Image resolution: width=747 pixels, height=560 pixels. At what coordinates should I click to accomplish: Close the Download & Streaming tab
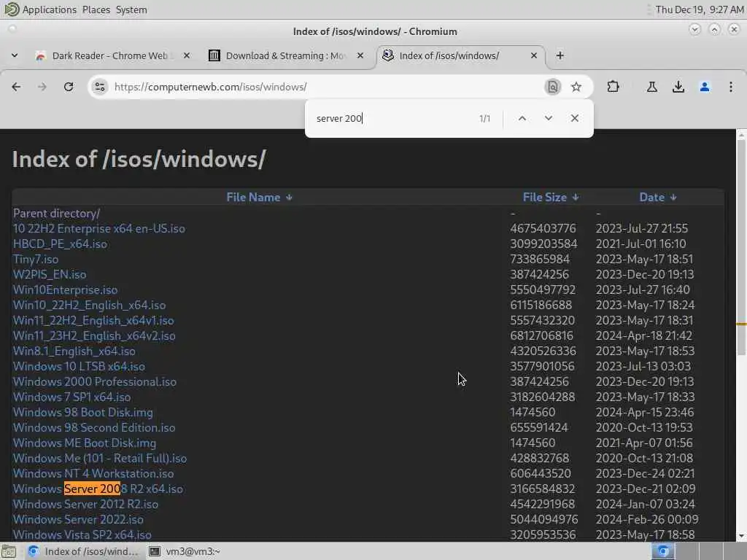(360, 55)
